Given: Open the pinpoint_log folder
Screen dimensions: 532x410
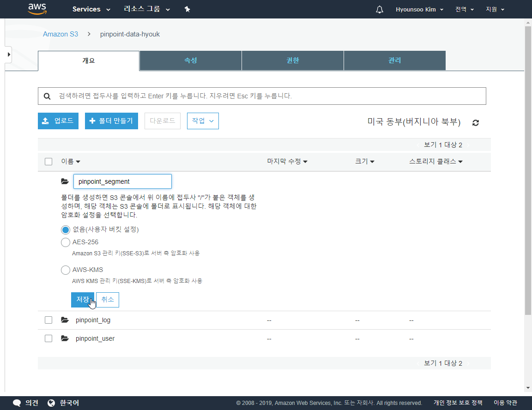Looking at the screenshot, I should pos(93,320).
